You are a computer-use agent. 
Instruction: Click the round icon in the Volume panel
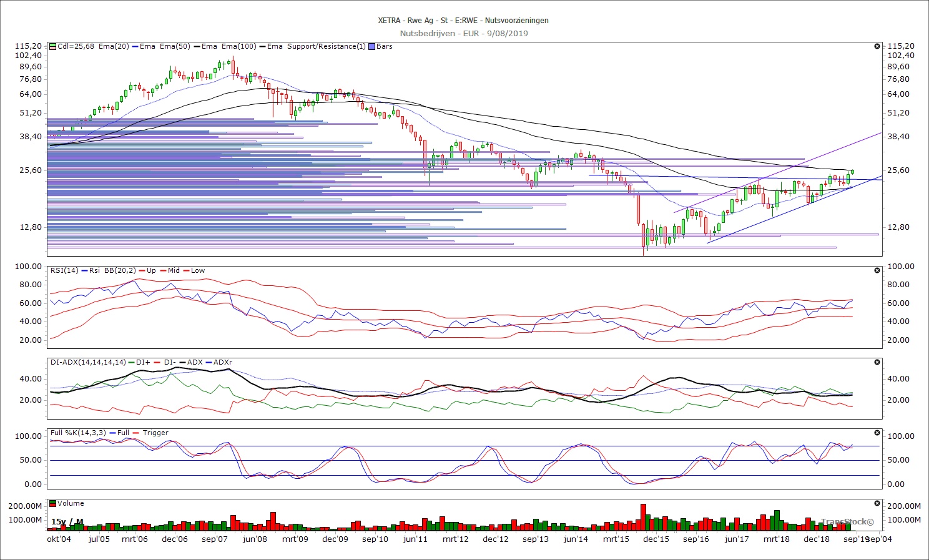[x=877, y=503]
